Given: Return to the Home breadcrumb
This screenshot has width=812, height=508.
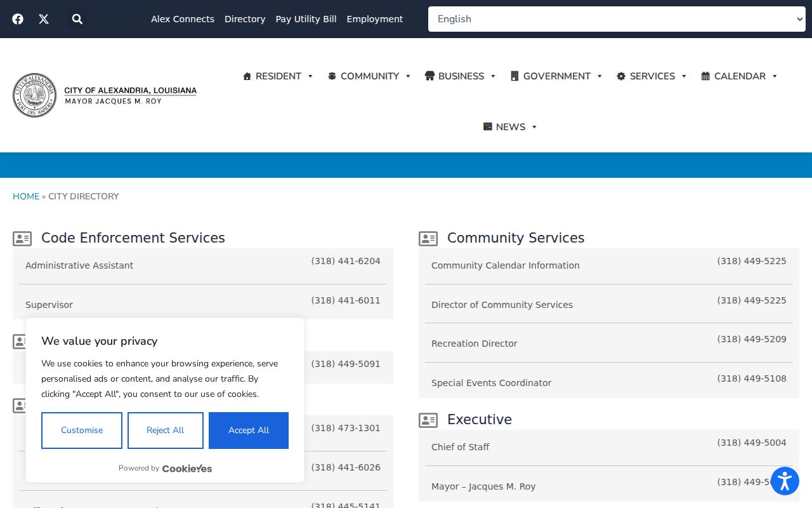Looking at the screenshot, I should (26, 196).
